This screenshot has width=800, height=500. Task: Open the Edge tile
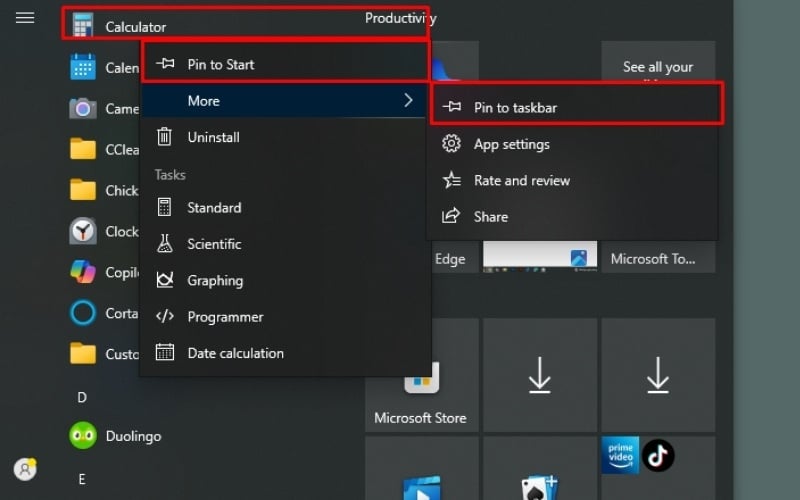(x=455, y=257)
